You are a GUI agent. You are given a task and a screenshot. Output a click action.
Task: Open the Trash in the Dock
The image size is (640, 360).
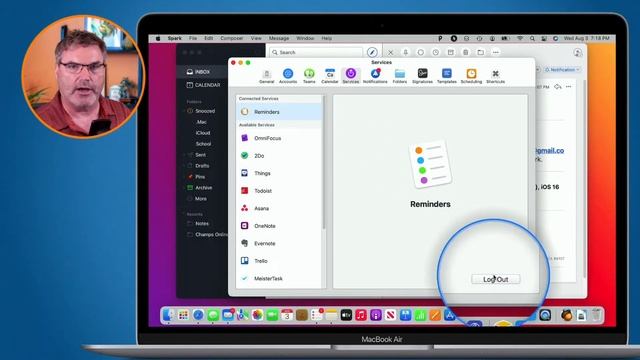pyautogui.click(x=596, y=315)
